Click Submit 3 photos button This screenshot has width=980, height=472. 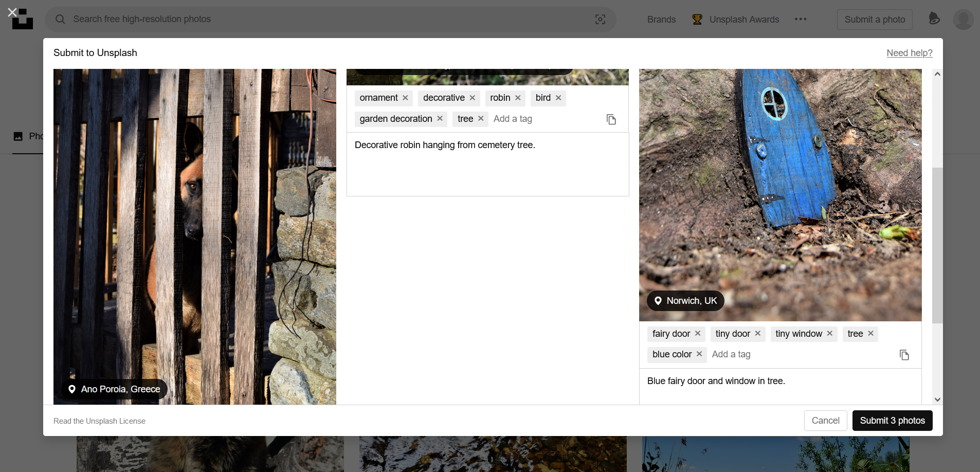[892, 421]
